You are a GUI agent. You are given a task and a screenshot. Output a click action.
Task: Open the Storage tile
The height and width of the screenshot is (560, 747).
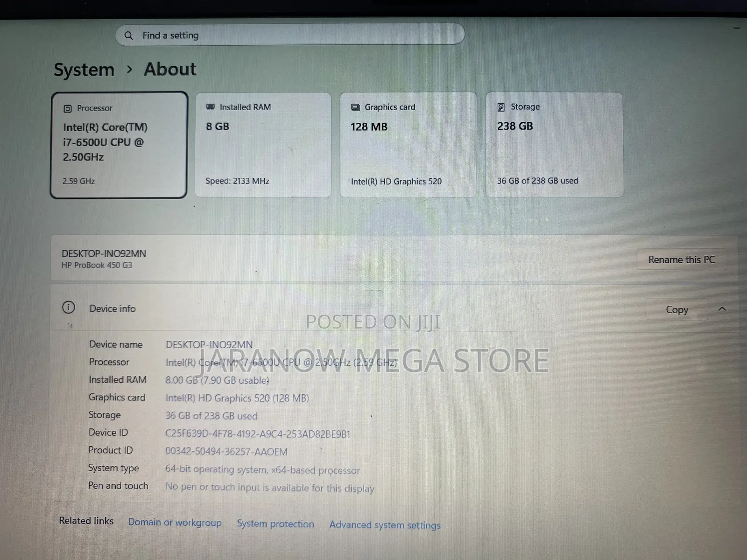[554, 145]
